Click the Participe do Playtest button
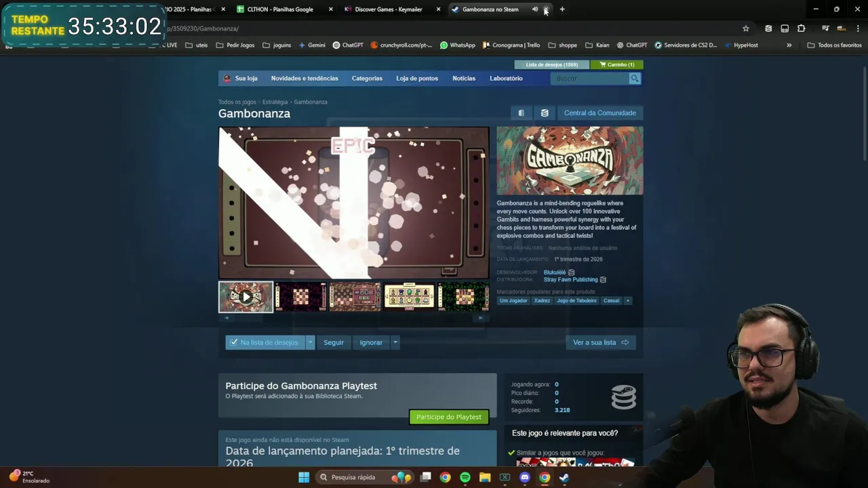 pyautogui.click(x=449, y=417)
